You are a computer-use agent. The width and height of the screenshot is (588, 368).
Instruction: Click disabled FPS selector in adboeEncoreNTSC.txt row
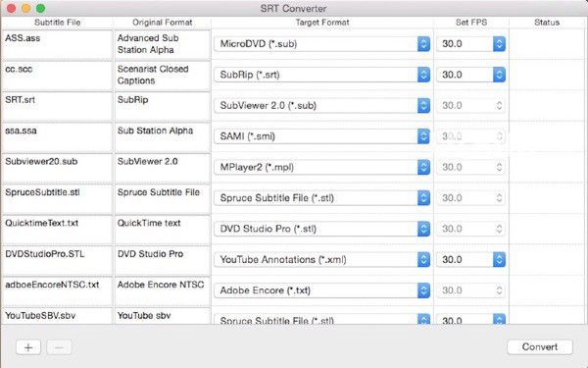click(471, 290)
